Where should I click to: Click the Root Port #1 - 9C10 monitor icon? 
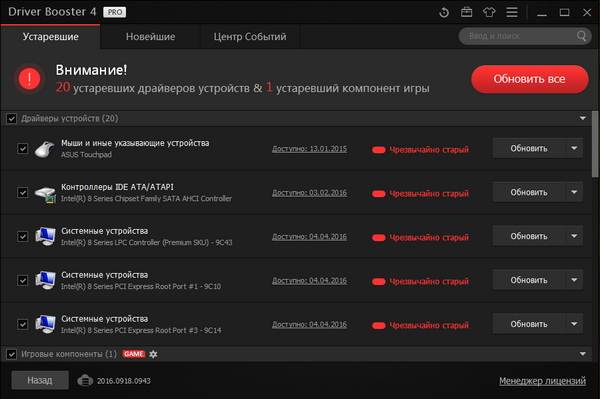(45, 280)
